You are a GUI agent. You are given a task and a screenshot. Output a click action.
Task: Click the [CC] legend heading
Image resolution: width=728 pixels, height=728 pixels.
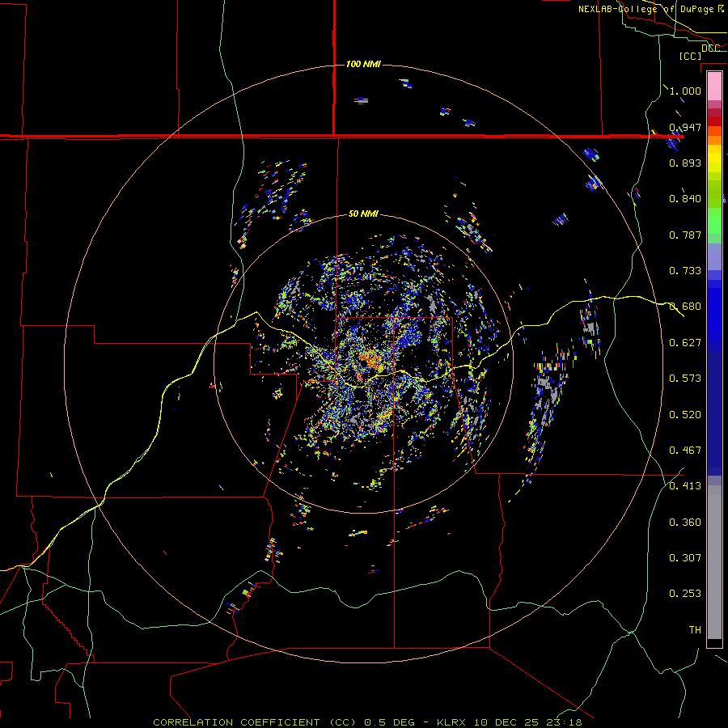(690, 56)
